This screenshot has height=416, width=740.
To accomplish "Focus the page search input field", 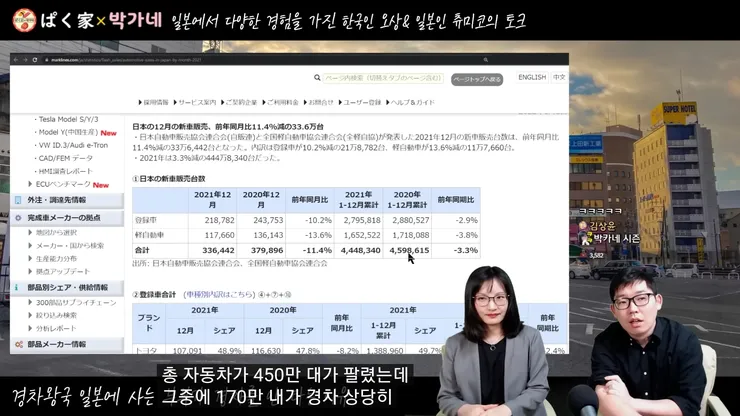I will click(x=383, y=78).
